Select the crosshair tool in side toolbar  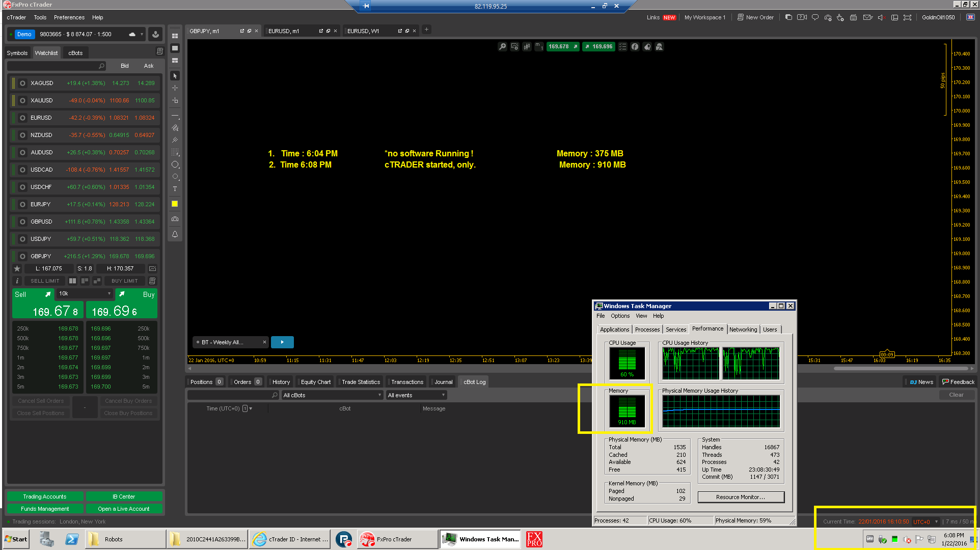point(175,88)
